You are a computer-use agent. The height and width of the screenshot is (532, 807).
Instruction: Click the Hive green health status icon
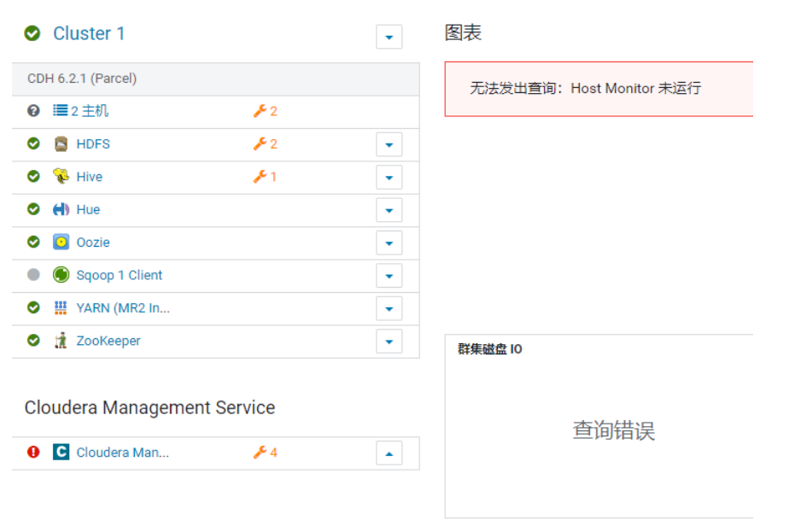click(33, 177)
